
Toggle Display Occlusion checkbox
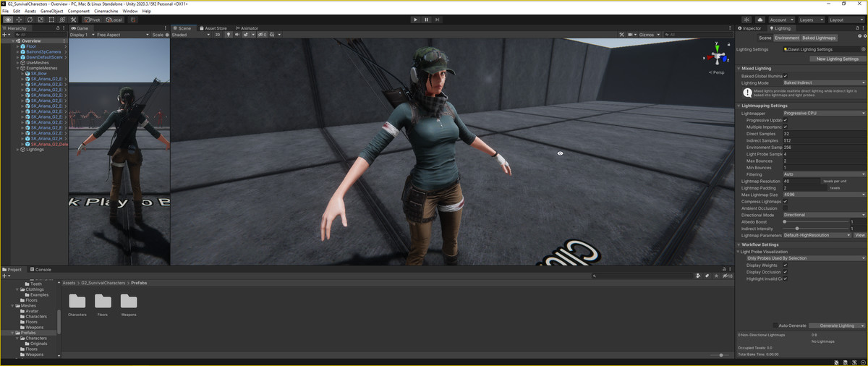point(786,272)
